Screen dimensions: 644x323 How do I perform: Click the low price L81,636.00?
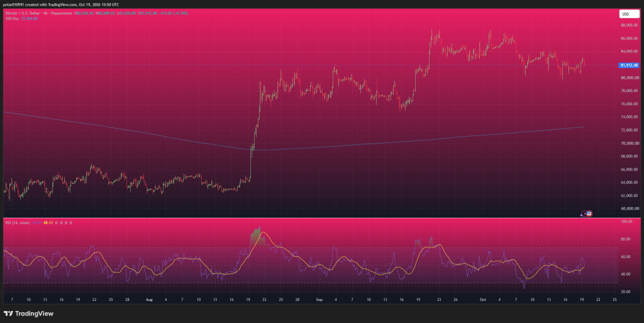126,13
